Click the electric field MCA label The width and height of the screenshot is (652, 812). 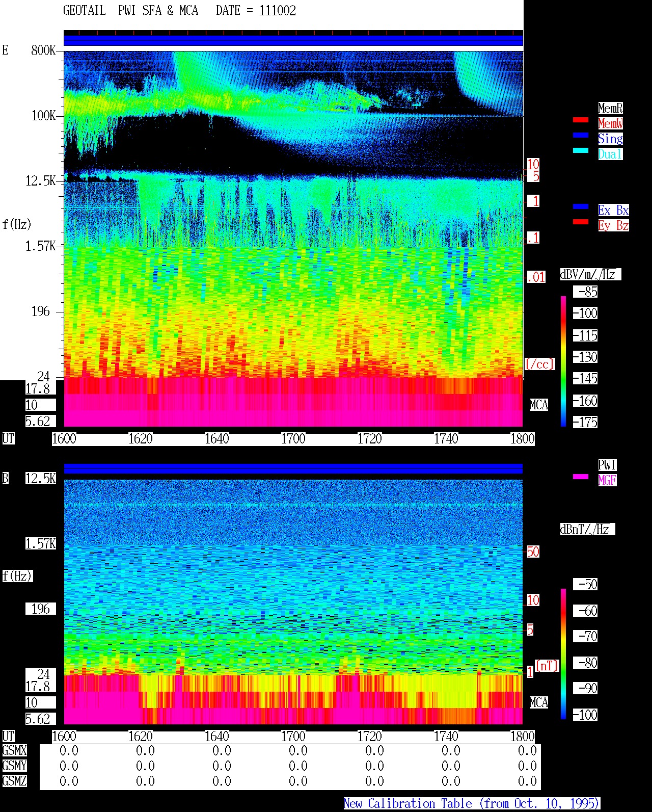tap(538, 405)
